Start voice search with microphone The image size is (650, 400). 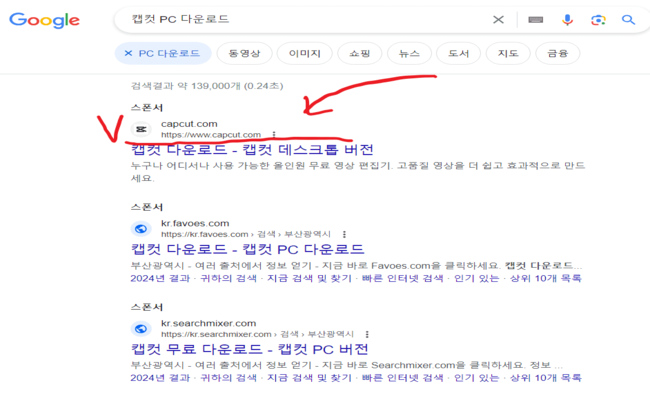tap(568, 19)
